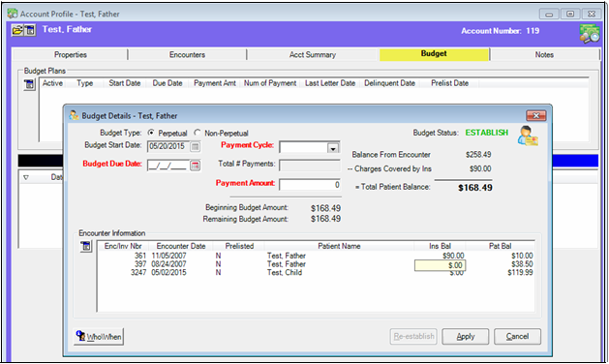This screenshot has width=609, height=364.
Task: Click the Start Date column header
Action: click(x=125, y=83)
